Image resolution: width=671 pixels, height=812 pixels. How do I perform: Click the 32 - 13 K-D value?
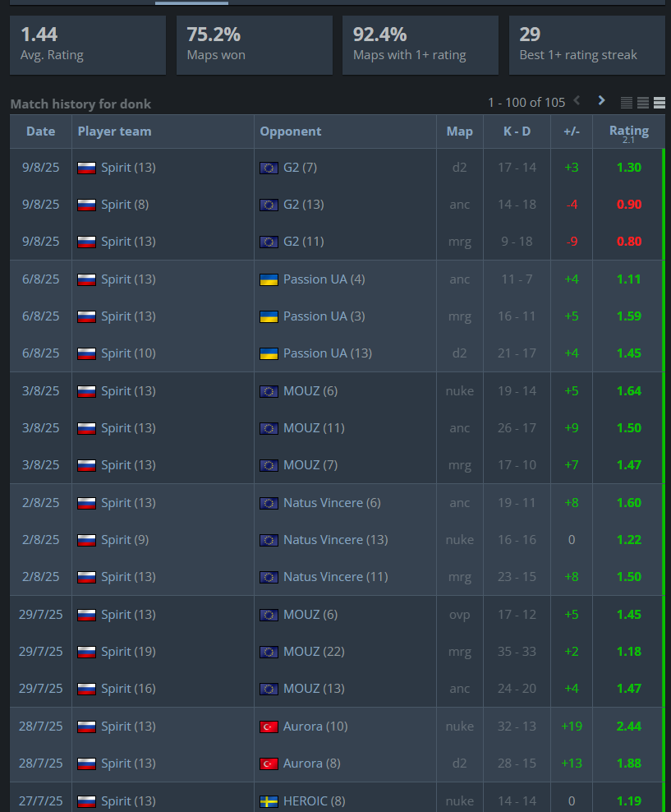[x=517, y=727]
